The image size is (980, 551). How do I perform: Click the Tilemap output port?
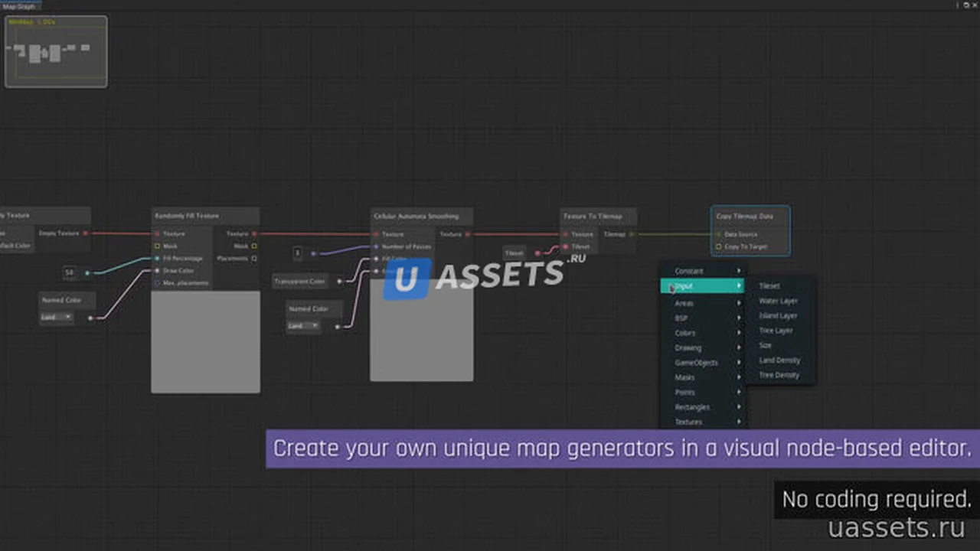click(x=632, y=234)
